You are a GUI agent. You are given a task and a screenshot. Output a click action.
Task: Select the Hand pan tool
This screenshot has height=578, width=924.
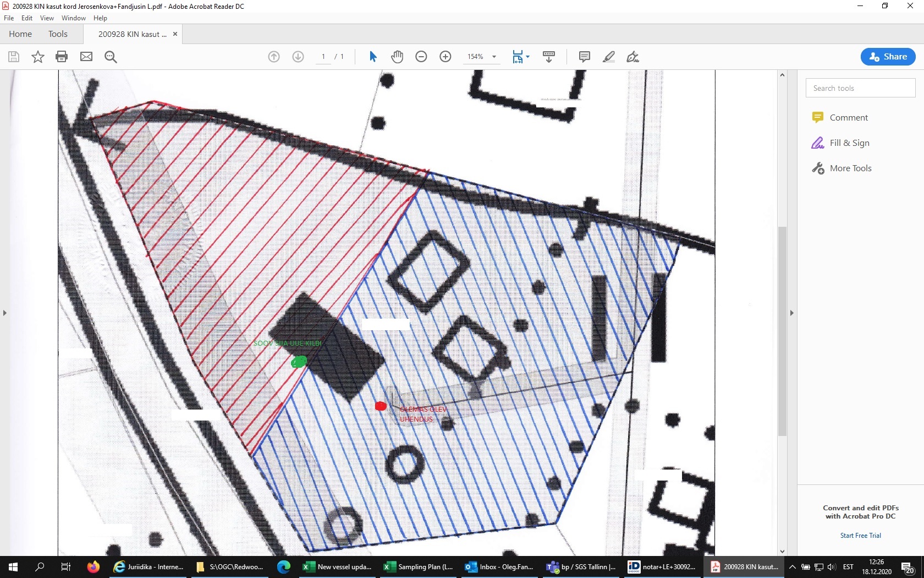tap(397, 57)
